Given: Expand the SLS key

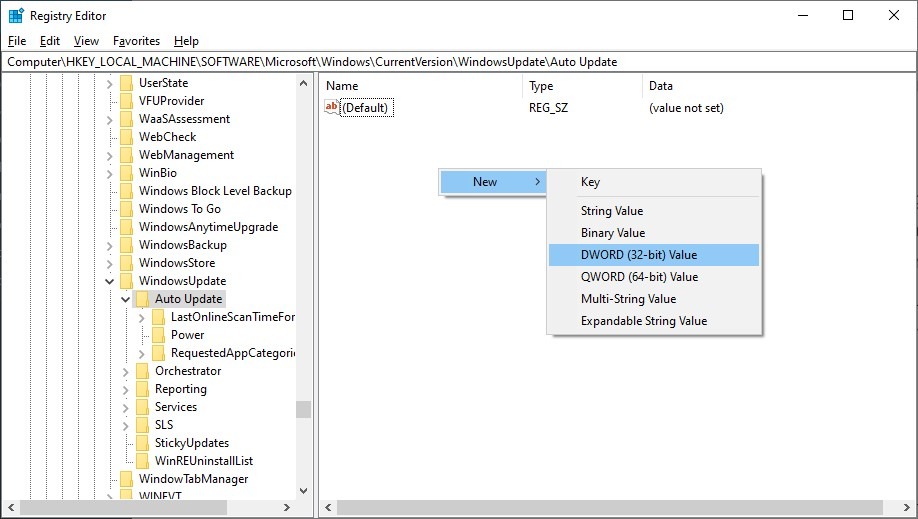Looking at the screenshot, I should [125, 426].
